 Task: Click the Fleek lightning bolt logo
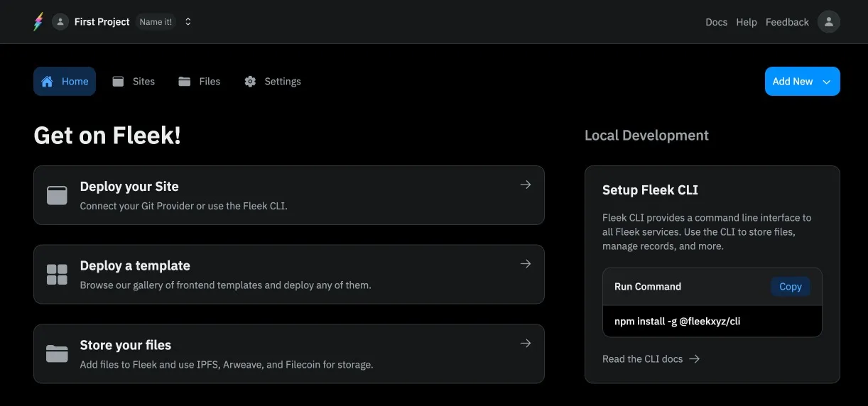(x=38, y=22)
